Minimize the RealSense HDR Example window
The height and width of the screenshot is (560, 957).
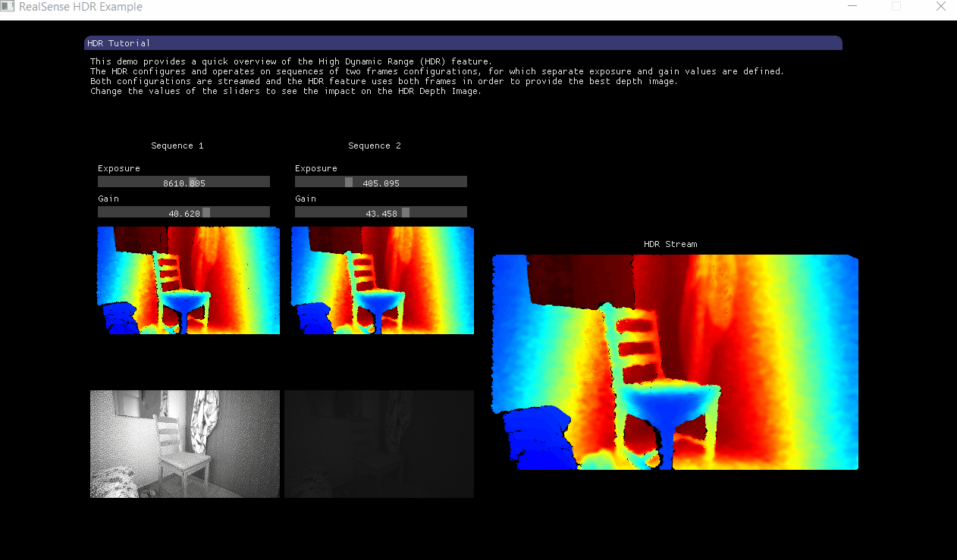(852, 6)
